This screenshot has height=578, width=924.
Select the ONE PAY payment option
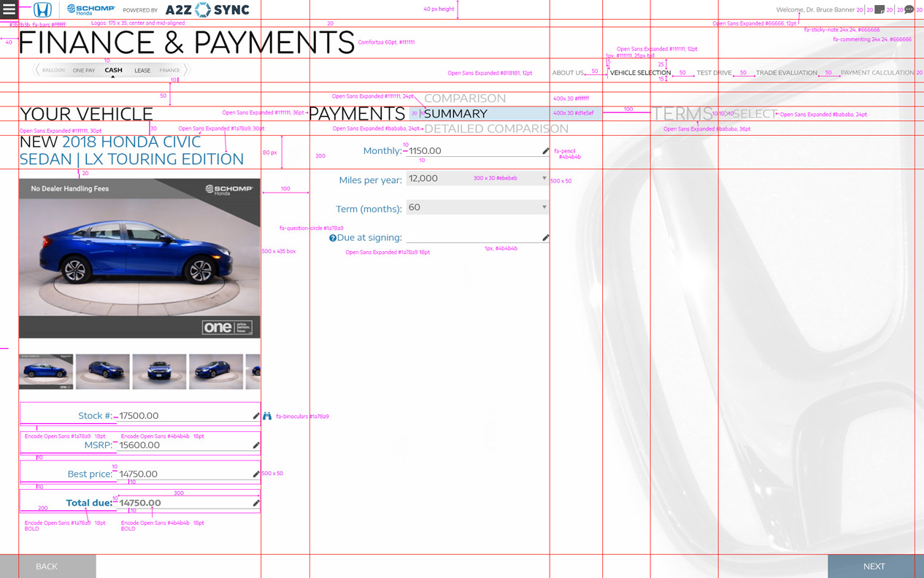pos(84,71)
